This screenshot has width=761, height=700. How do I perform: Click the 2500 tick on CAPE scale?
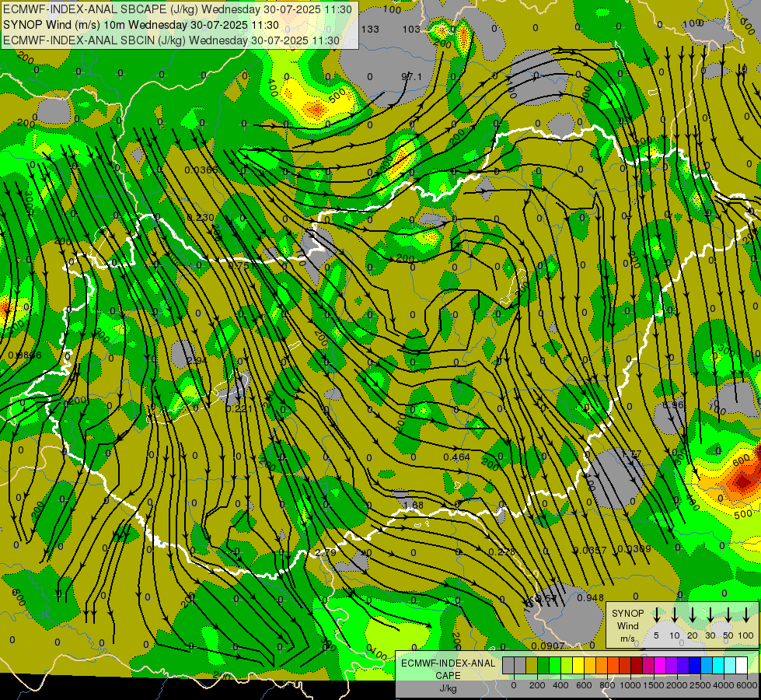click(x=700, y=685)
